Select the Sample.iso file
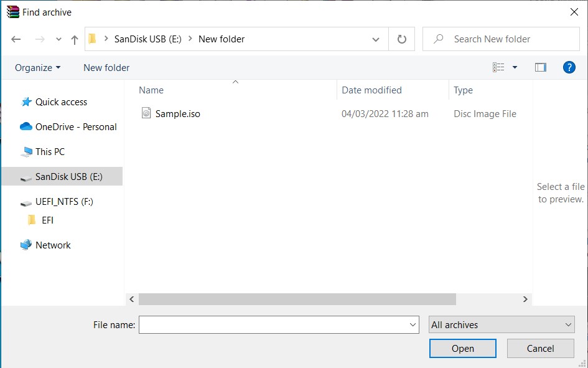Screen dimensions: 588x368 (177, 114)
